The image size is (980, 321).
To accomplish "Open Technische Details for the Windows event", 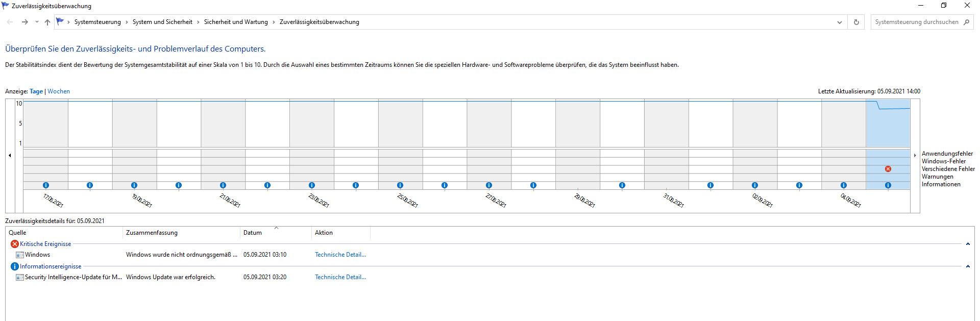I will click(x=340, y=255).
